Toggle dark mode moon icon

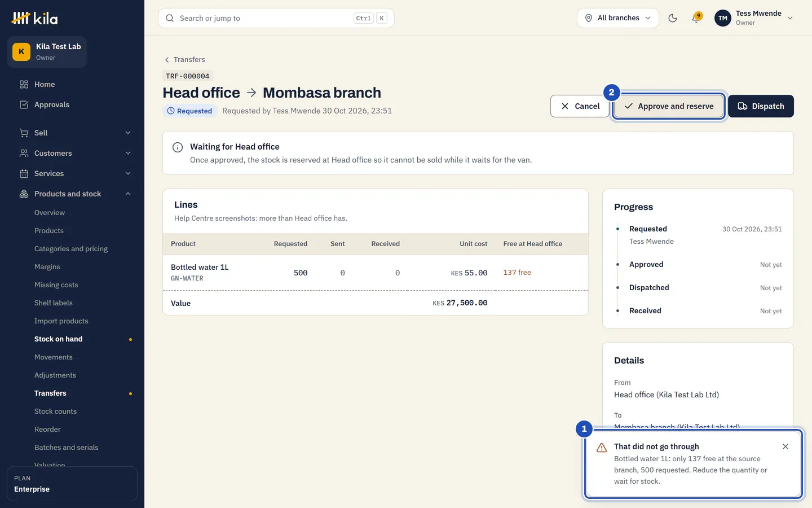(673, 18)
